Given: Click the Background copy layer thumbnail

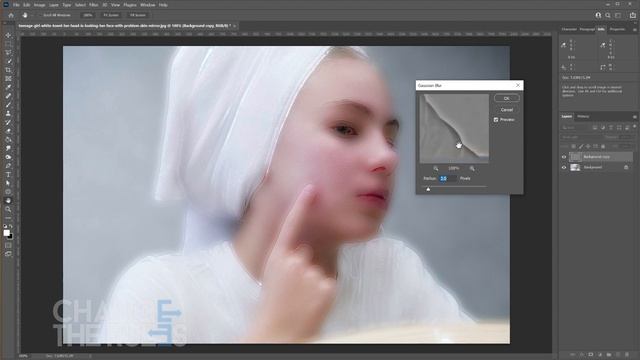Looking at the screenshot, I should 575,157.
